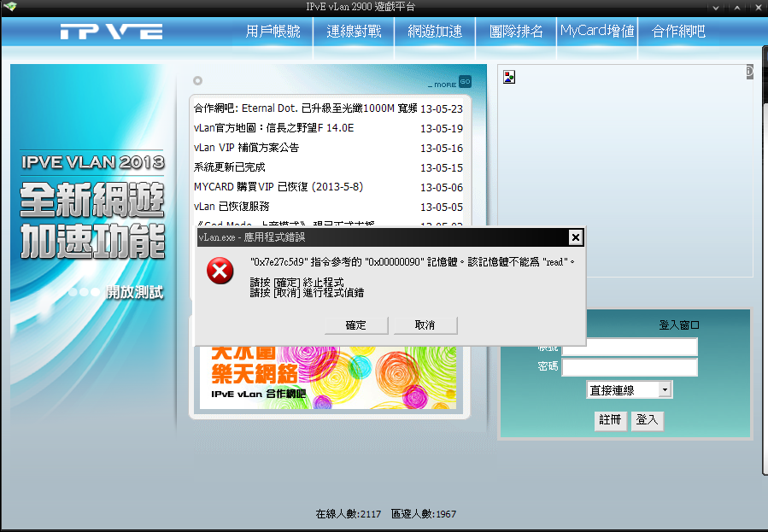
Task: Click the date 13-05-23 in news list
Action: (x=442, y=109)
